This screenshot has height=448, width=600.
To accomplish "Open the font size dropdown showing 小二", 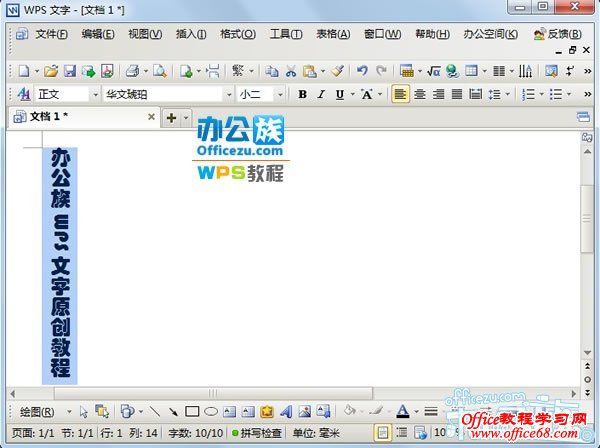I will (280, 94).
